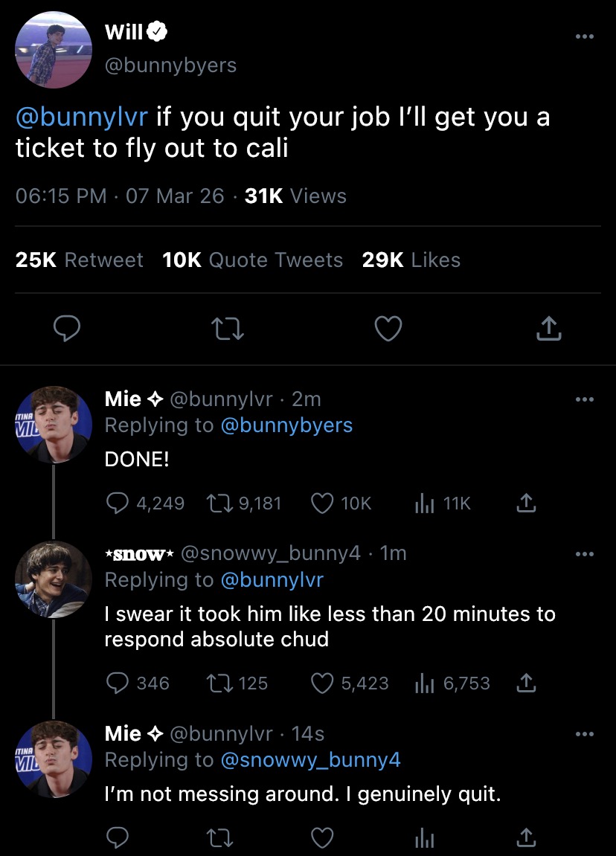
Task: Open snow's profile avatar
Action: click(54, 580)
